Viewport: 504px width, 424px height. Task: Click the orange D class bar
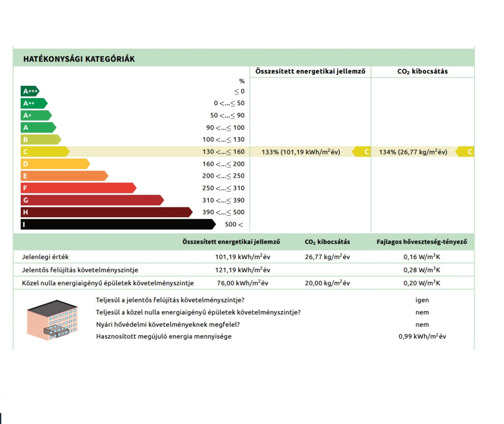(x=55, y=164)
